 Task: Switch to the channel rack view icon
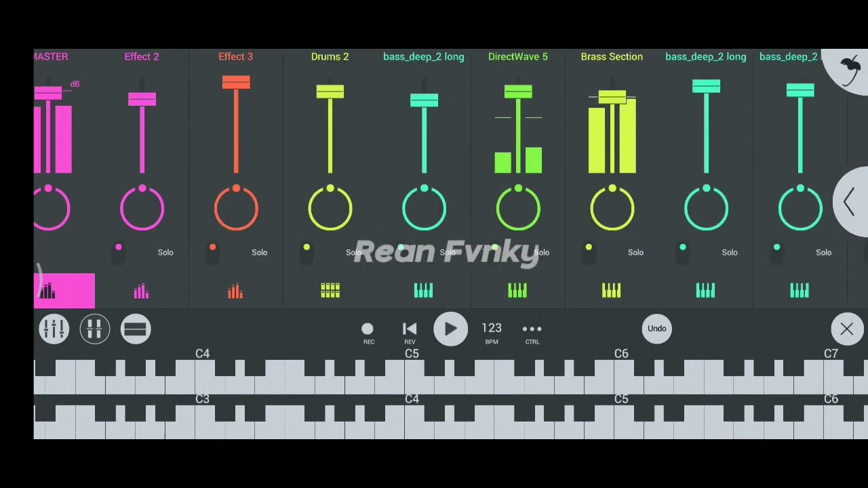(95, 329)
